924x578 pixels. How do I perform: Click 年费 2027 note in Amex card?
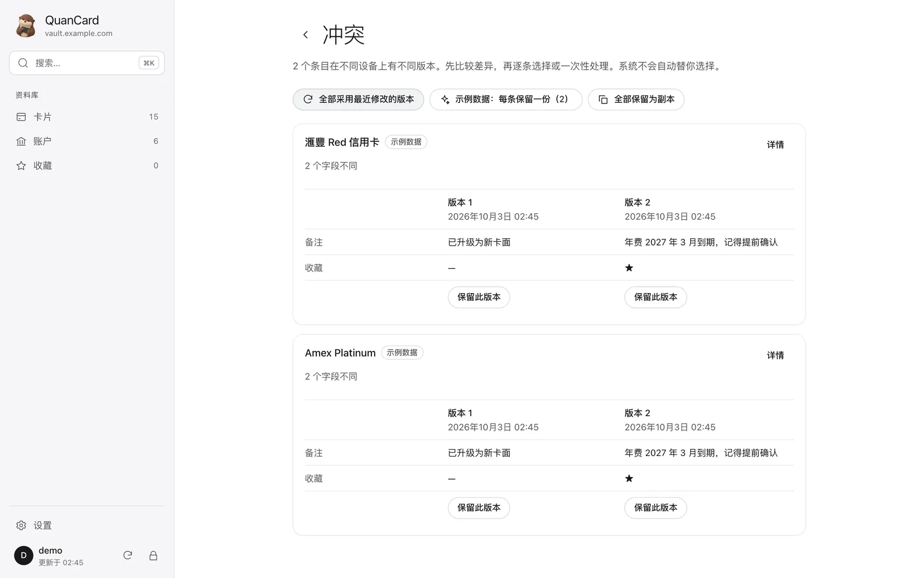click(701, 453)
